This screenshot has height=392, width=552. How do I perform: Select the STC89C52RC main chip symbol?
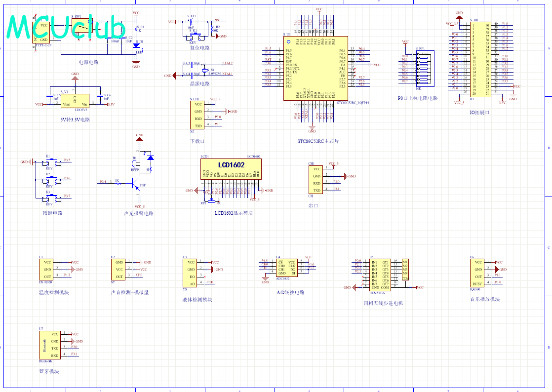point(315,68)
